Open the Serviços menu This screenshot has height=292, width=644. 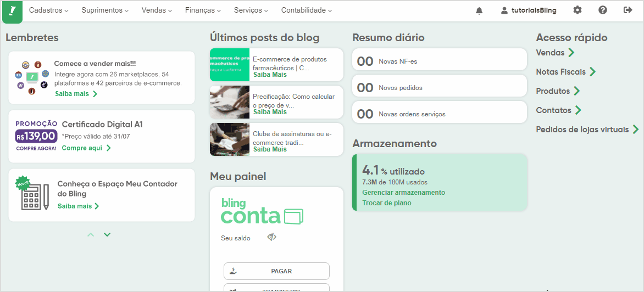coord(251,10)
